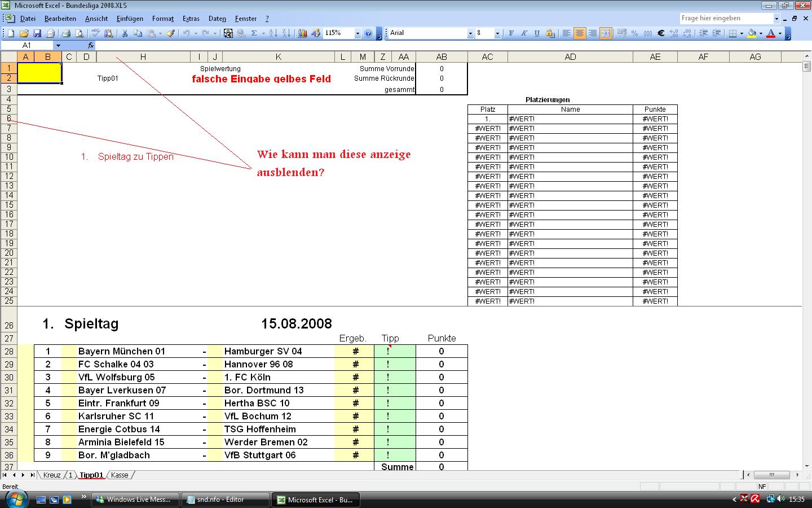Open the Format menu
Image resolution: width=812 pixels, height=508 pixels.
pos(162,19)
